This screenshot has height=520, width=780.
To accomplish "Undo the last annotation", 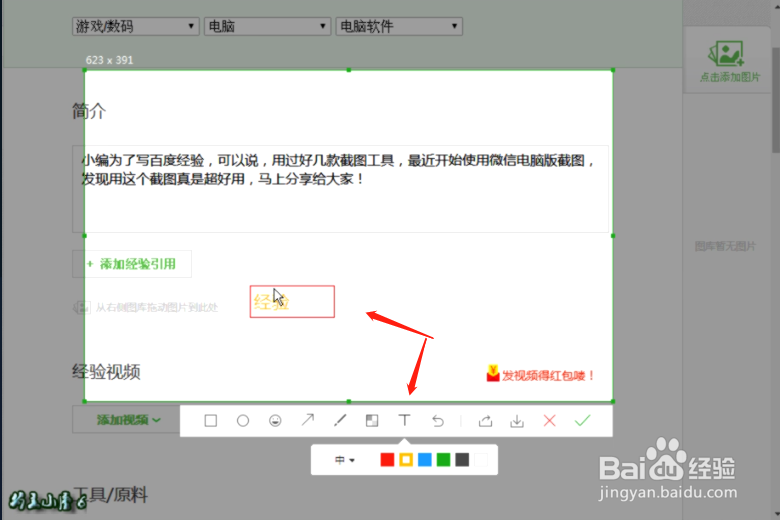I will (438, 421).
